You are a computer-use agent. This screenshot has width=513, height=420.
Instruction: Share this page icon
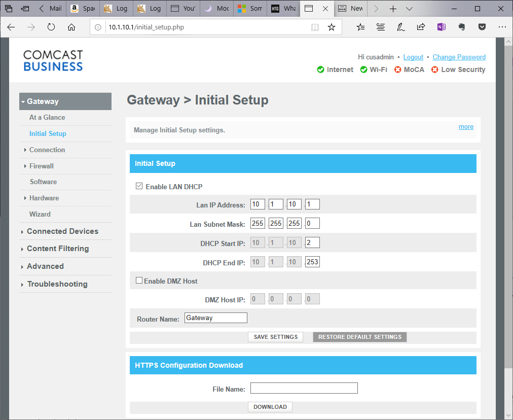pos(421,27)
